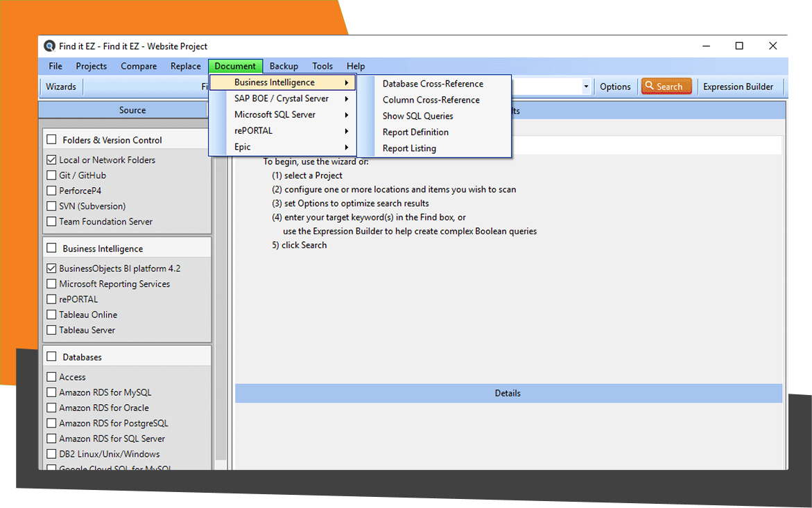The height and width of the screenshot is (508, 812).
Task: Expand SAP BOE / Crystal Server submenu
Action: tap(282, 98)
